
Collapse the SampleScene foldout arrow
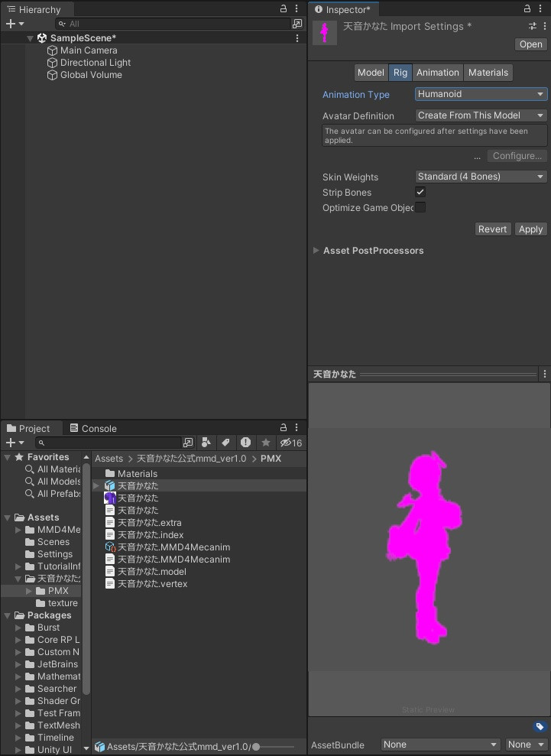31,38
